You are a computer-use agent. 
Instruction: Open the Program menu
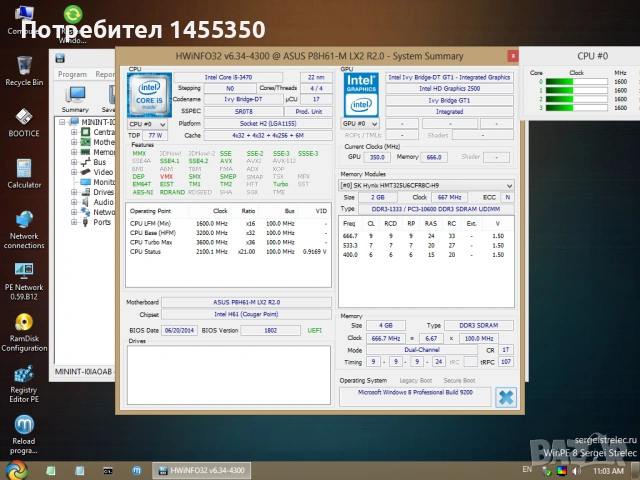(72, 74)
